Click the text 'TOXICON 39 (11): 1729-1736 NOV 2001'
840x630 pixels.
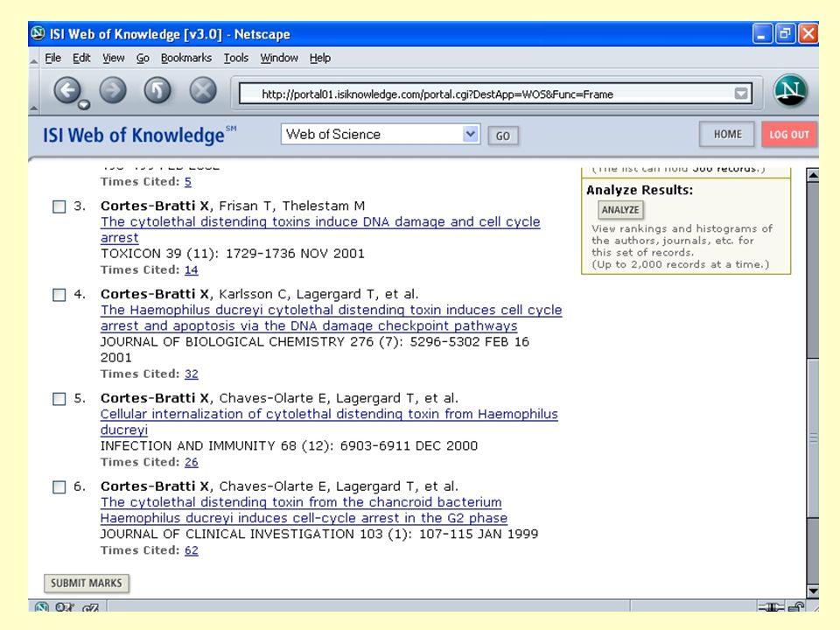233,254
